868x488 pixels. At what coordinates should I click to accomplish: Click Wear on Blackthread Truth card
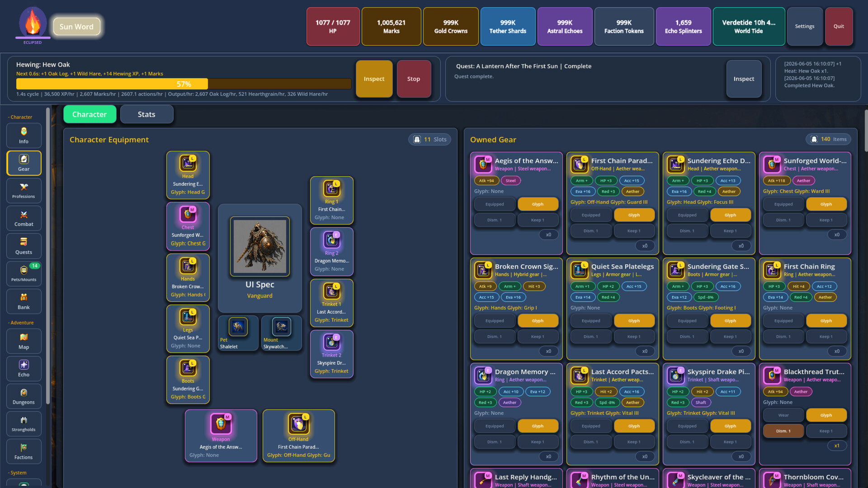click(x=783, y=415)
